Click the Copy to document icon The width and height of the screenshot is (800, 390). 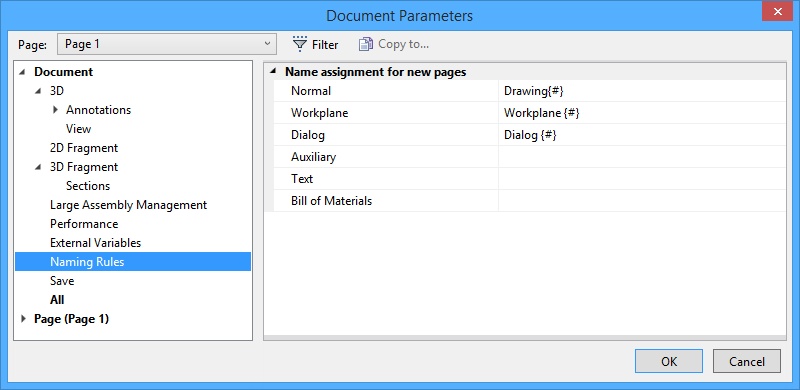pyautogui.click(x=365, y=44)
